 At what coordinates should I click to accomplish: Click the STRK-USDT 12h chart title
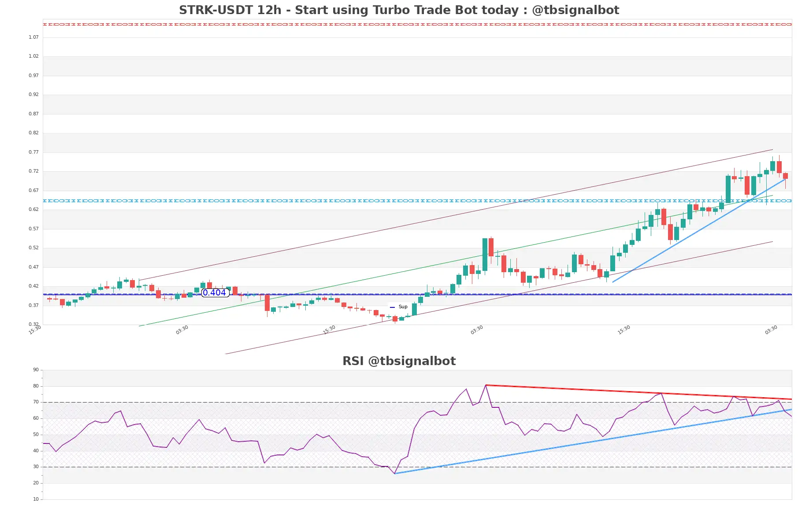[x=399, y=10]
